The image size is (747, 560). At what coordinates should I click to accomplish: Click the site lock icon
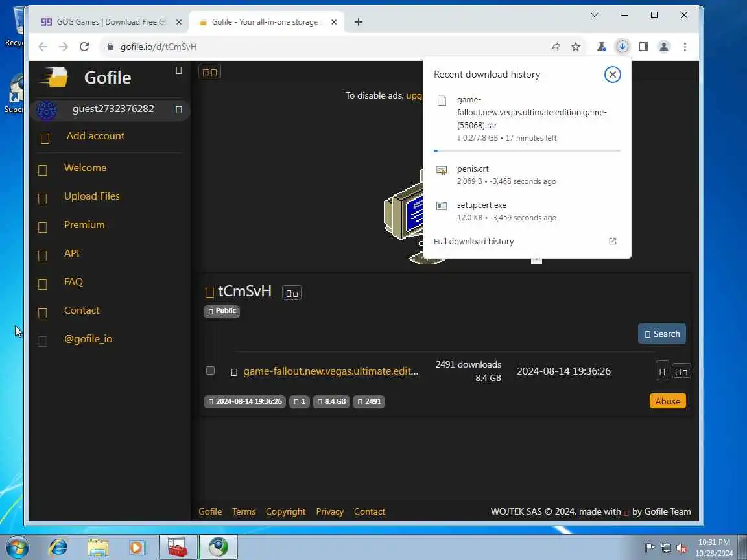[x=110, y=47]
